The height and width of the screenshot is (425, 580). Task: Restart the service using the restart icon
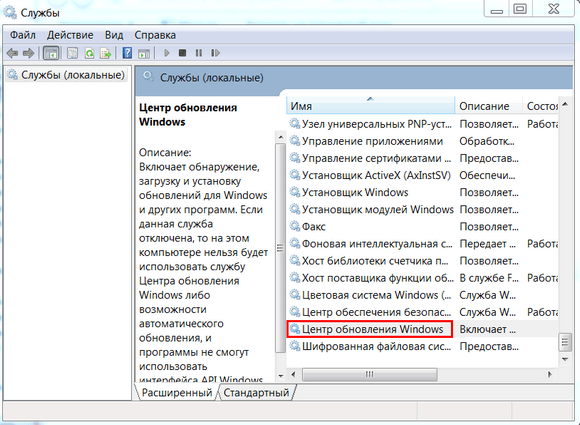click(215, 53)
